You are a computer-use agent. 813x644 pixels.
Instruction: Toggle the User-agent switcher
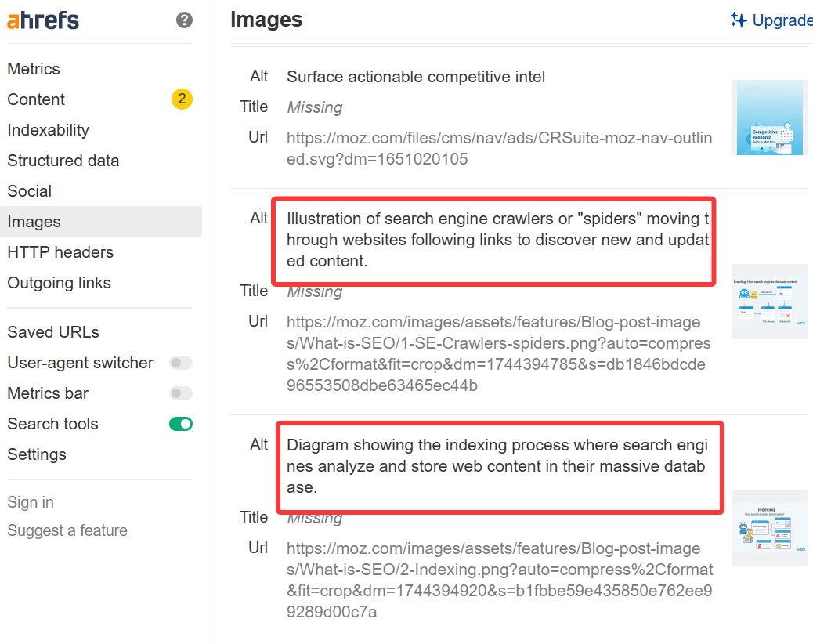[x=181, y=363]
